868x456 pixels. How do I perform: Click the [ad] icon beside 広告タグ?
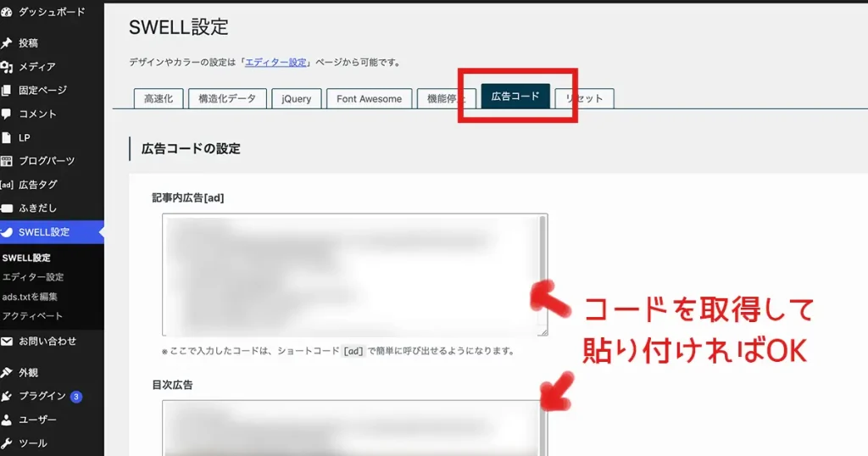[x=7, y=185]
